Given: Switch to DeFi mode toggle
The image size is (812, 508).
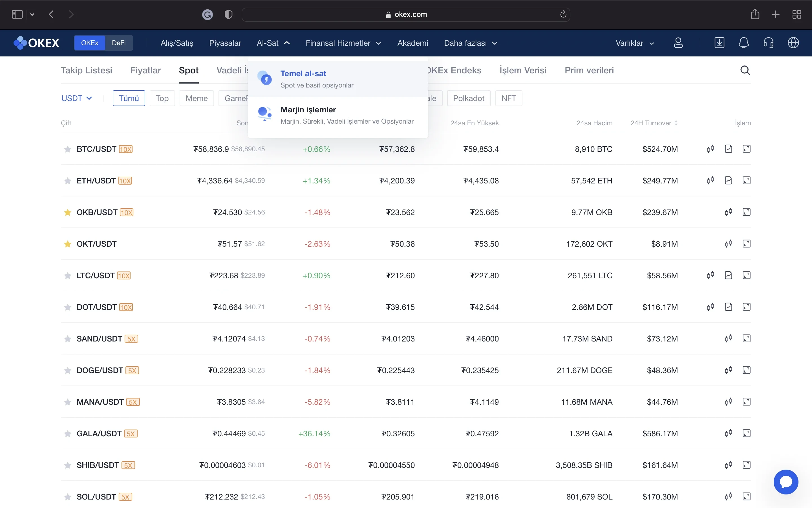Looking at the screenshot, I should (x=119, y=43).
